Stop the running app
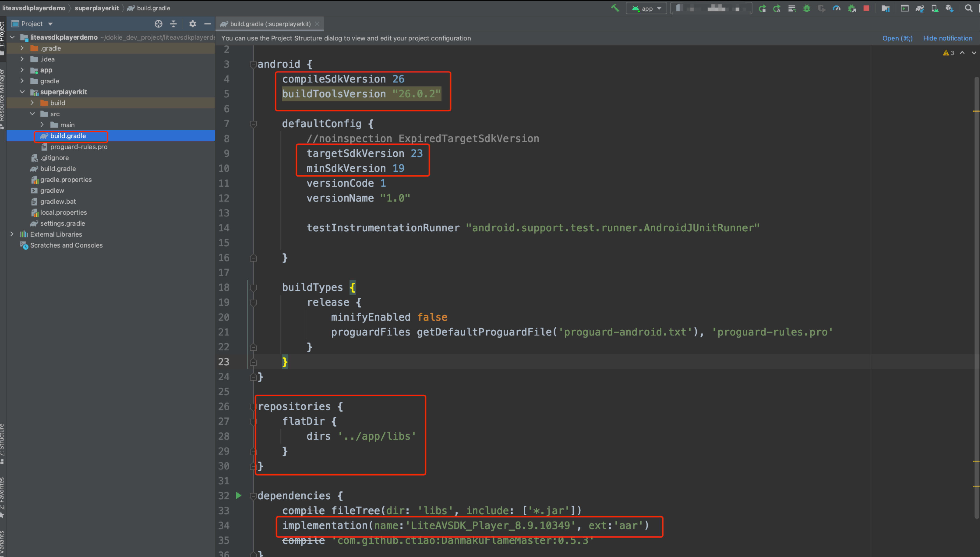The height and width of the screenshot is (557, 980). click(x=866, y=8)
